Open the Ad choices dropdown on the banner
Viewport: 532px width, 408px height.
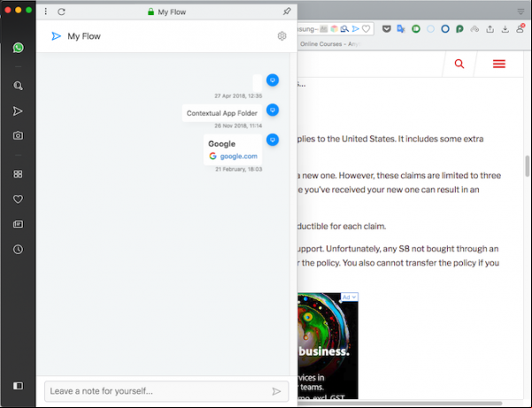coord(349,297)
